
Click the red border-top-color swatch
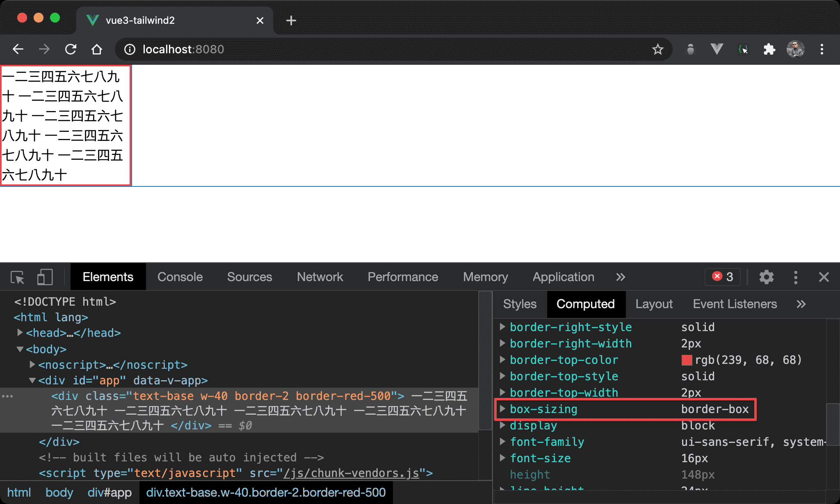click(x=687, y=360)
